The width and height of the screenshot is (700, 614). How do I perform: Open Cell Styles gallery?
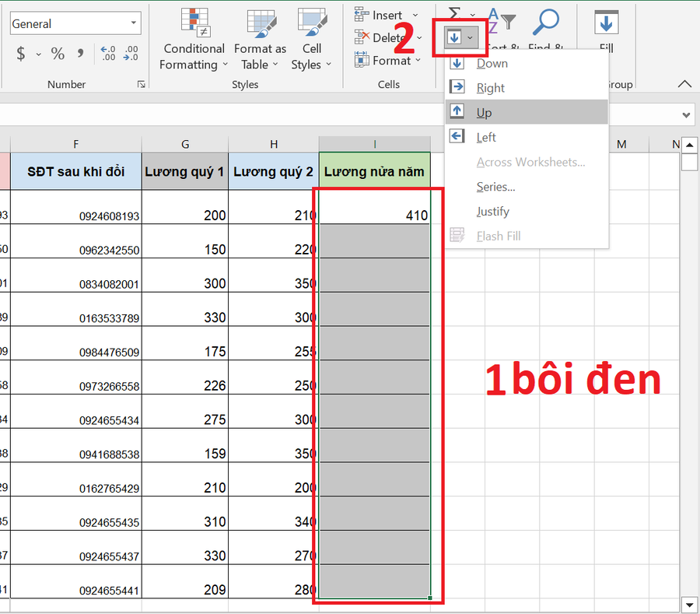tap(312, 39)
